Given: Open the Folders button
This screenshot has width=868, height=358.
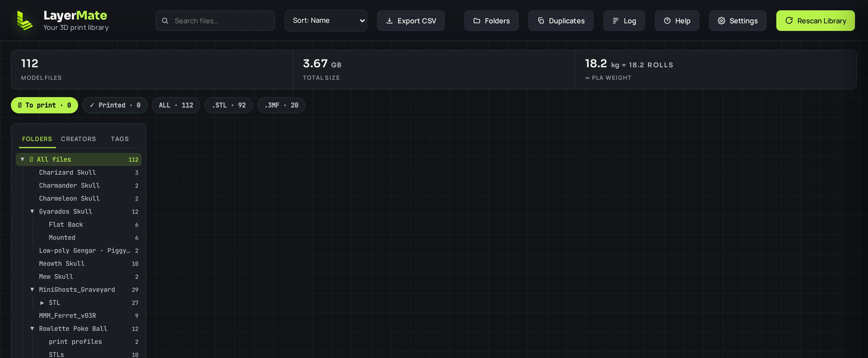Looking at the screenshot, I should (x=491, y=21).
